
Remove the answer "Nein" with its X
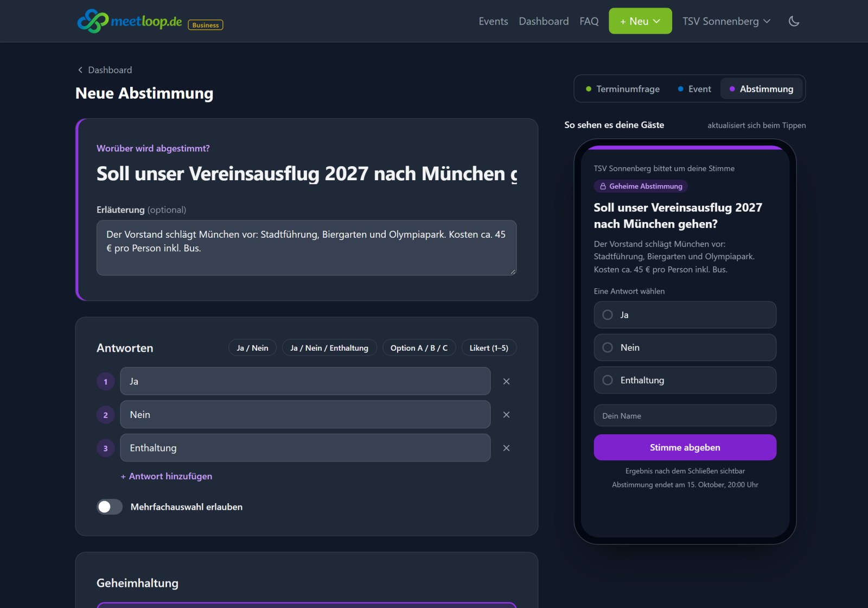pyautogui.click(x=506, y=415)
